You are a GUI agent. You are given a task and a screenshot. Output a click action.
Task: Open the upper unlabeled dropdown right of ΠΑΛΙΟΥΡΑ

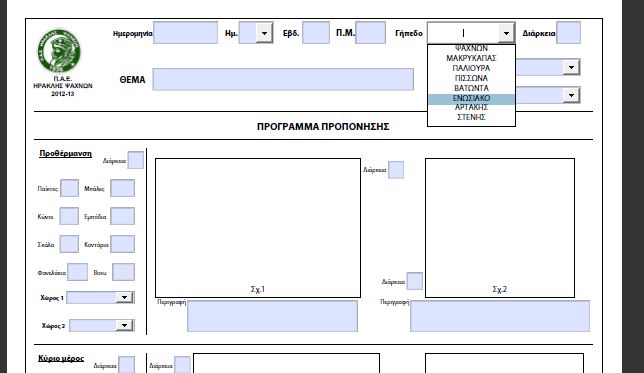point(571,67)
